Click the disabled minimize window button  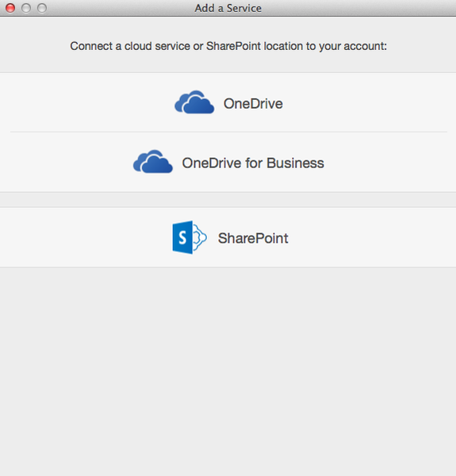pos(26,8)
